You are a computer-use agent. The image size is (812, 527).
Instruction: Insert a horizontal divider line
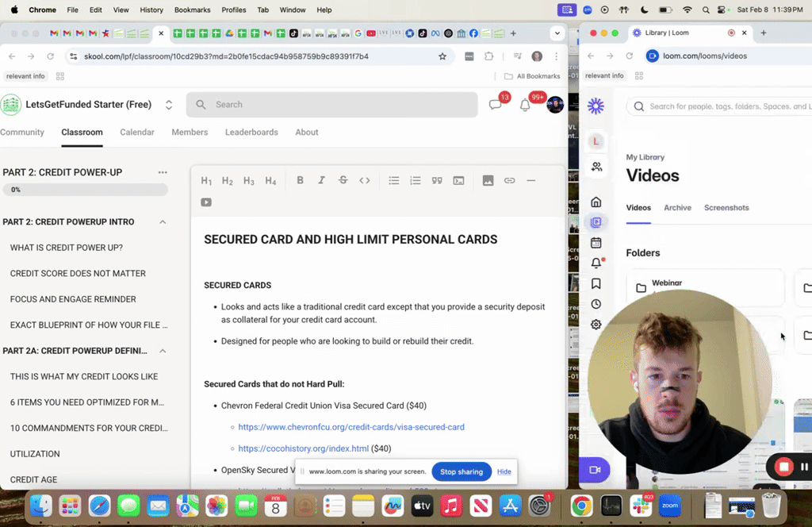(530, 180)
